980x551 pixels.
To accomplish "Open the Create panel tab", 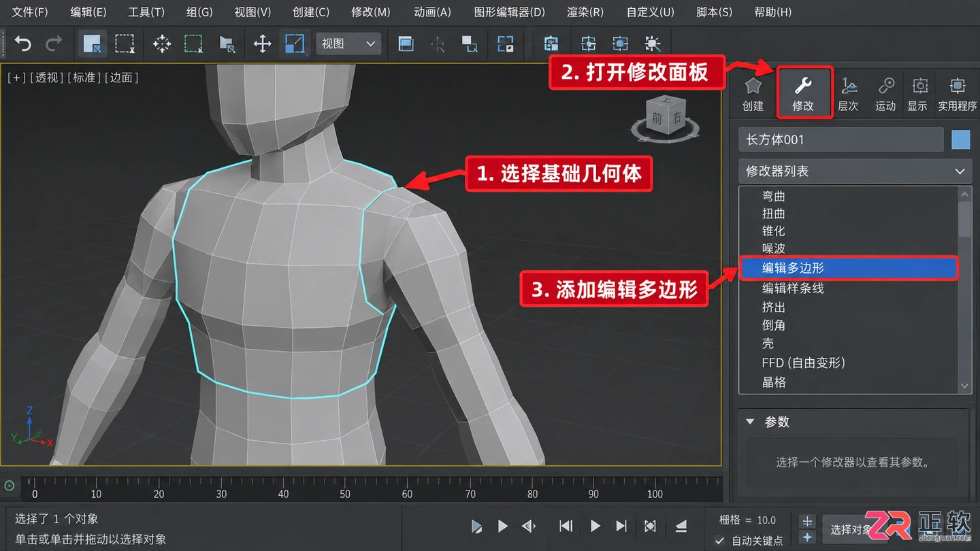I will tap(753, 93).
